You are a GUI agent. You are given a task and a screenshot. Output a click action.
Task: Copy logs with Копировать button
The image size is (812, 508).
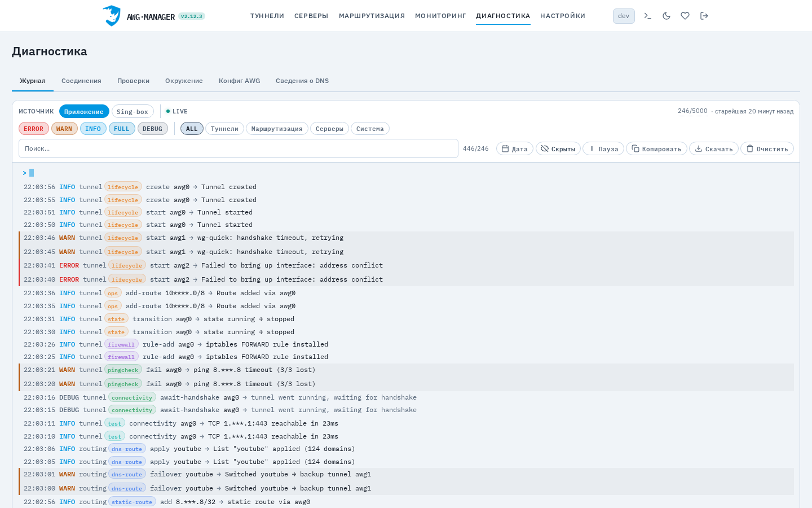pyautogui.click(x=656, y=148)
